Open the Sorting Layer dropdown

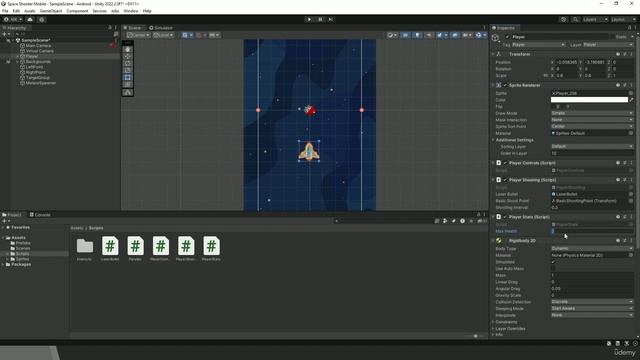click(592, 146)
